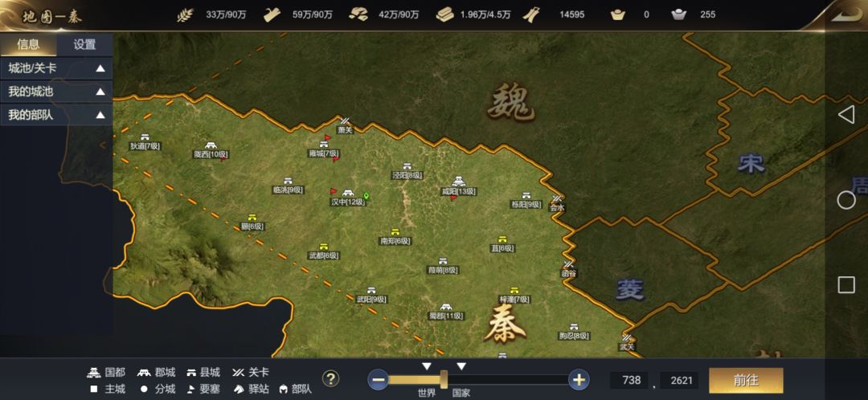Tap the Android back triangle button
Screen dimensions: 868x400
coord(845,115)
